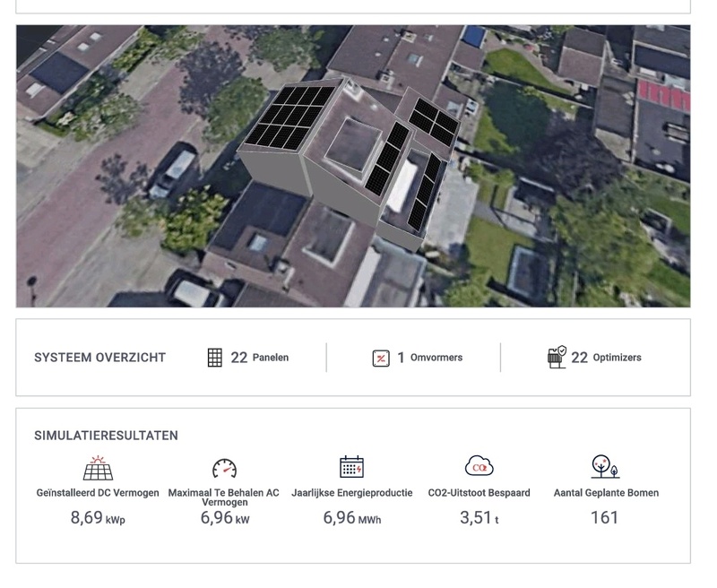Select the Aantal Geplante Bomen tree icon

pyautogui.click(x=604, y=467)
